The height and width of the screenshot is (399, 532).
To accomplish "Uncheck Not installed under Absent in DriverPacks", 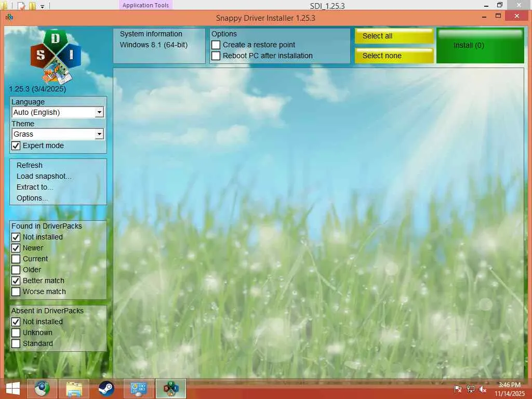I will (16, 322).
